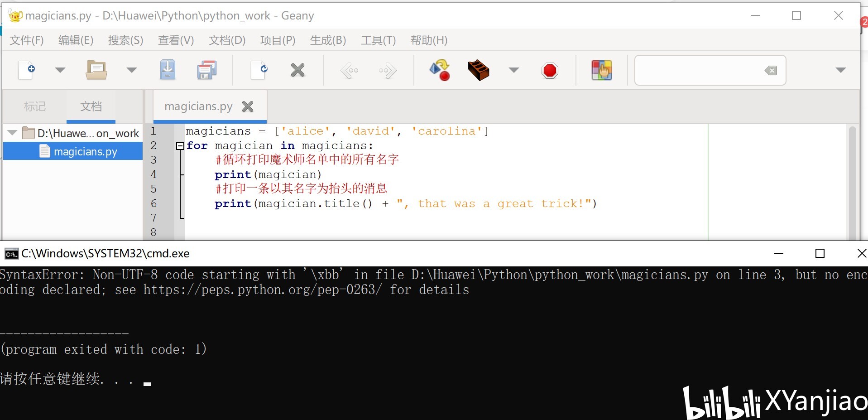Click the red Run/Execute stop icon
The width and height of the screenshot is (868, 420).
(x=550, y=70)
